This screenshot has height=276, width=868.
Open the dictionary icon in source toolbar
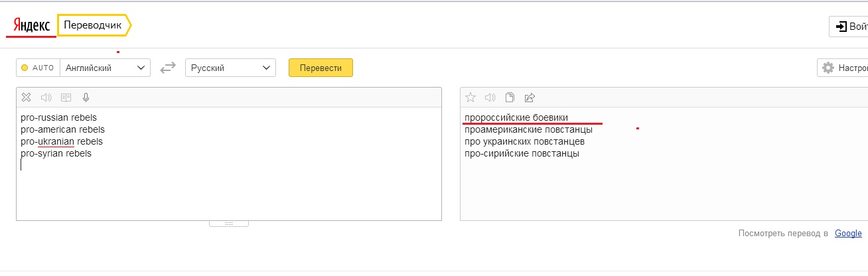66,98
